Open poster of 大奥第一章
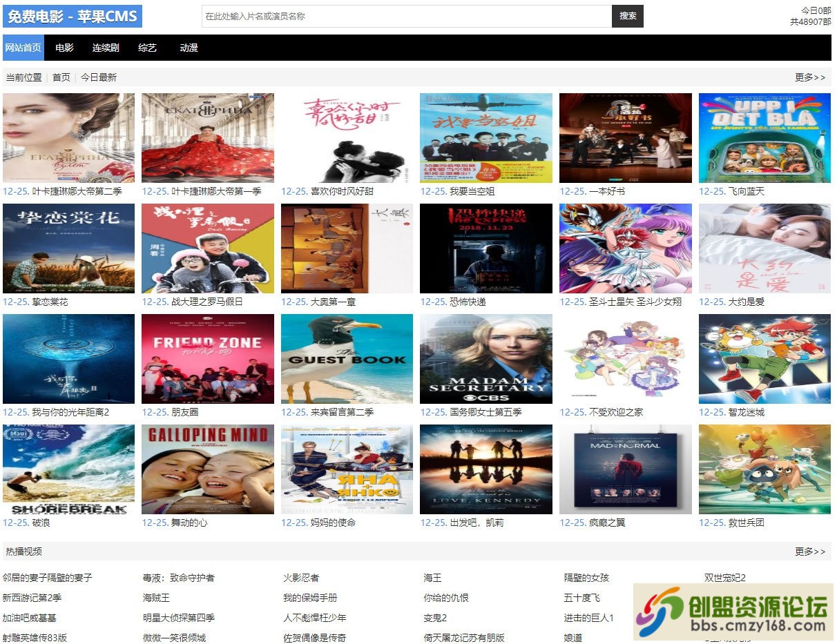837x644 pixels. (x=347, y=248)
